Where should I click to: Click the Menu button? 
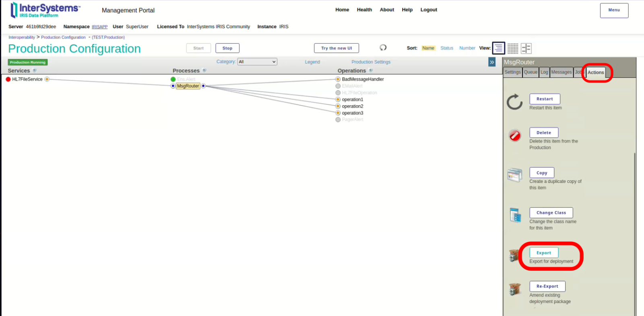[614, 10]
